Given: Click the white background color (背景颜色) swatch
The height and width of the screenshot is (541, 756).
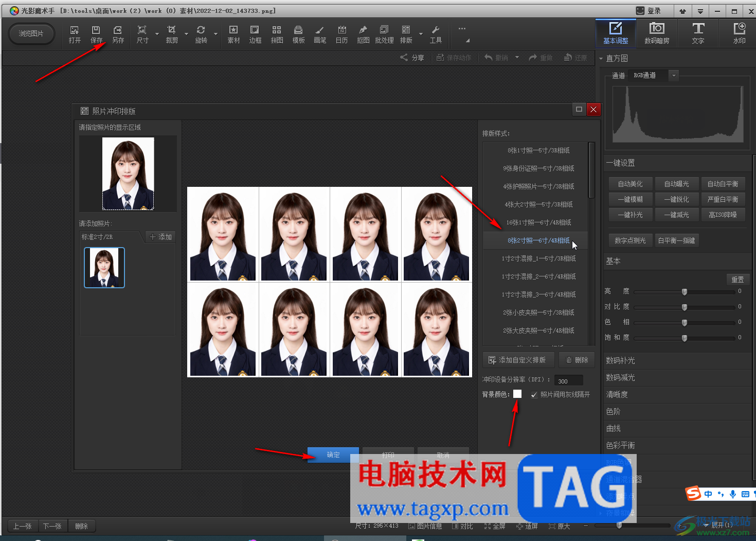Looking at the screenshot, I should coord(517,394).
